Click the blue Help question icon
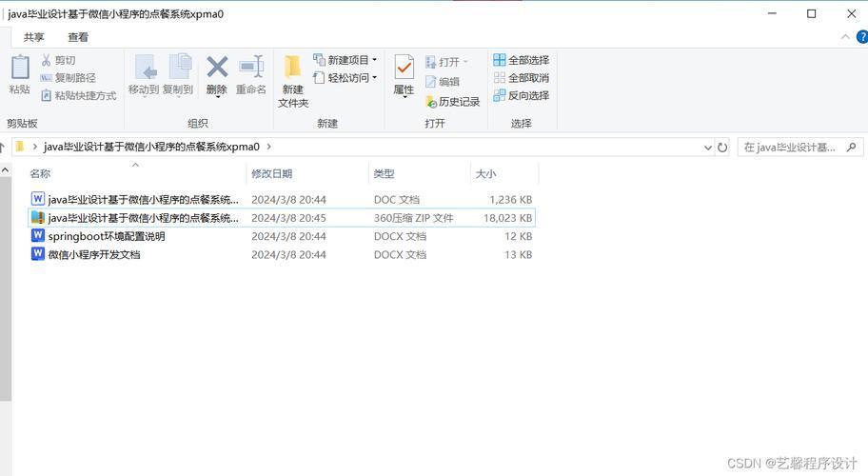 pyautogui.click(x=862, y=37)
